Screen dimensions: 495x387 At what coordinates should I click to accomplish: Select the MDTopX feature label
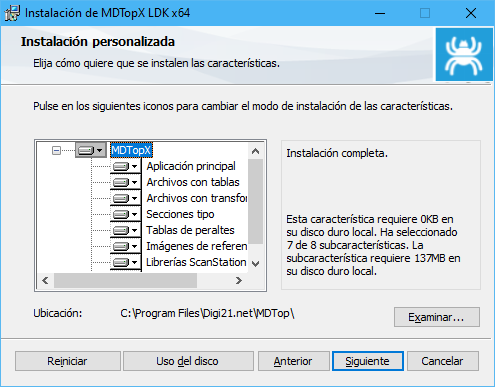pyautogui.click(x=131, y=150)
